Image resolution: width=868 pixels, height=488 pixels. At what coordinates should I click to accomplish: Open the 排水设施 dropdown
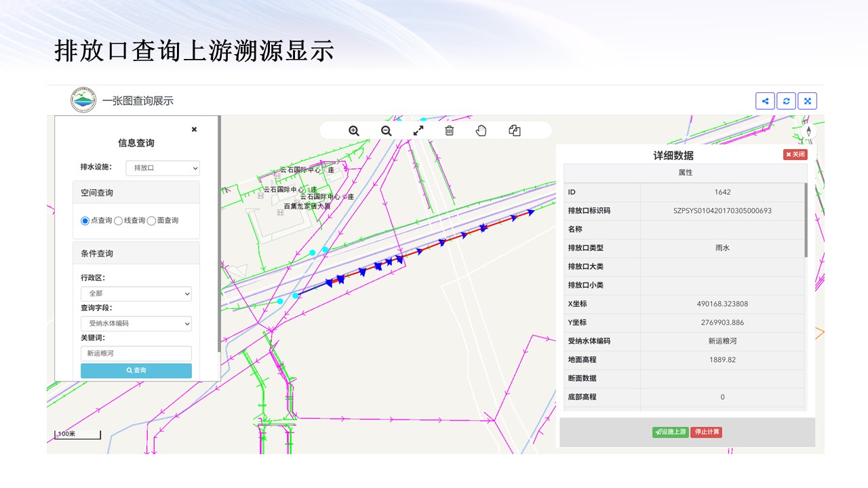163,167
